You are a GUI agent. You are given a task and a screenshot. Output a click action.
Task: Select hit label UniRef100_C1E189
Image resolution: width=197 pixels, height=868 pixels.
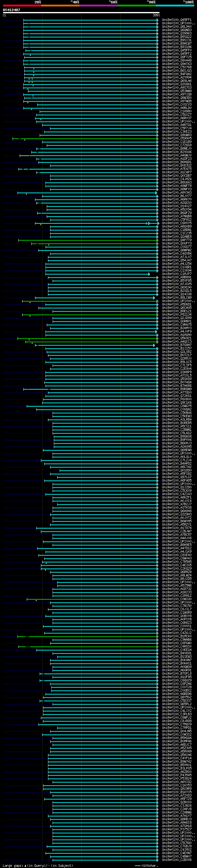[177, 142]
